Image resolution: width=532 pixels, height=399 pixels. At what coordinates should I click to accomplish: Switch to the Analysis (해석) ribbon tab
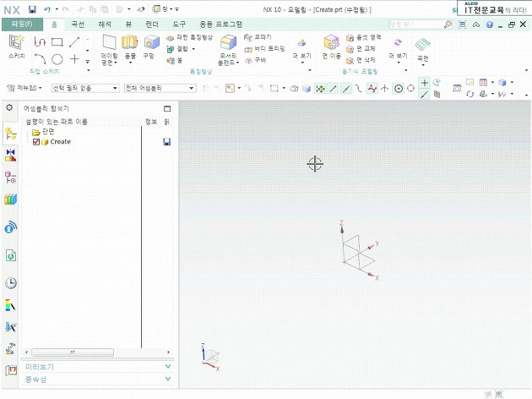(105, 25)
